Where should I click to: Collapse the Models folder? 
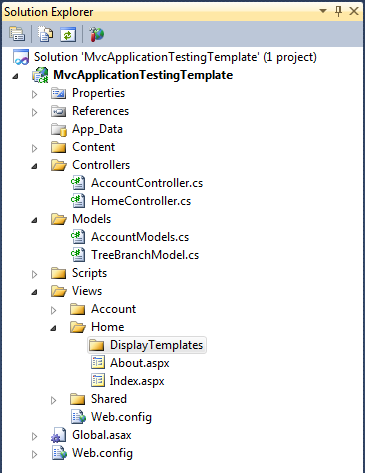click(x=34, y=220)
